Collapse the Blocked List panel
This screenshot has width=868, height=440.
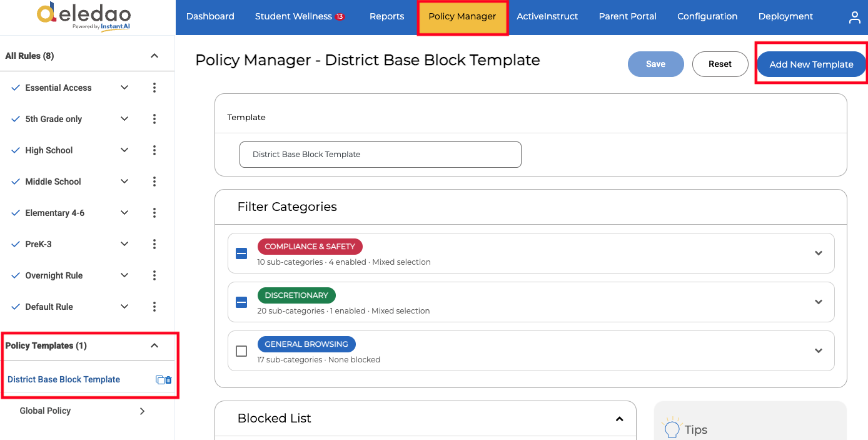(x=619, y=419)
